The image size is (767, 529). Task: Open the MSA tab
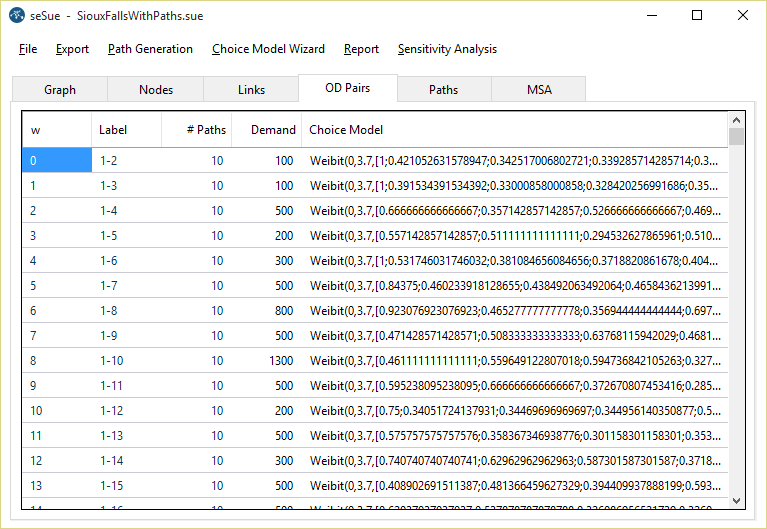pyautogui.click(x=539, y=90)
